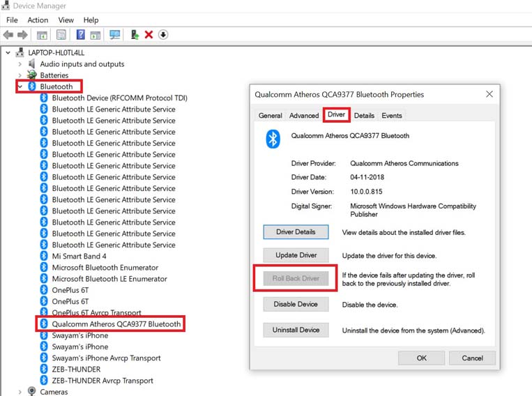Click the Driver Details button
This screenshot has height=396, width=532.
coord(296,231)
